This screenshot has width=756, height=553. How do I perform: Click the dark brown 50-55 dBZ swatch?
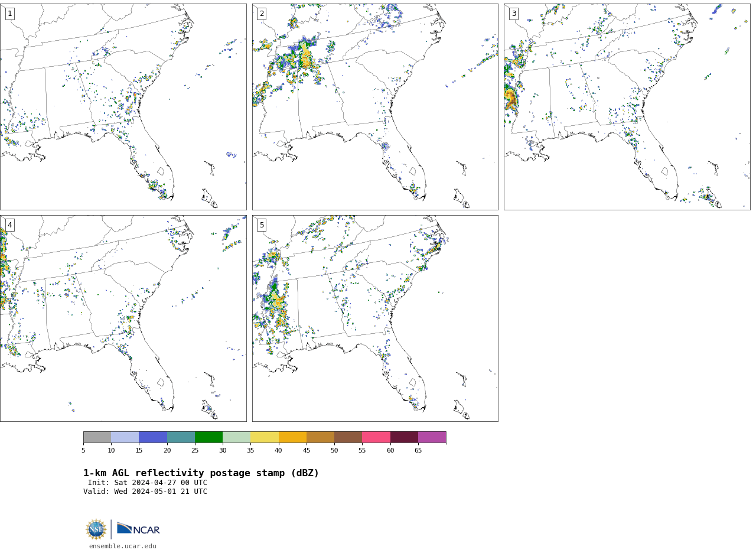pos(348,437)
